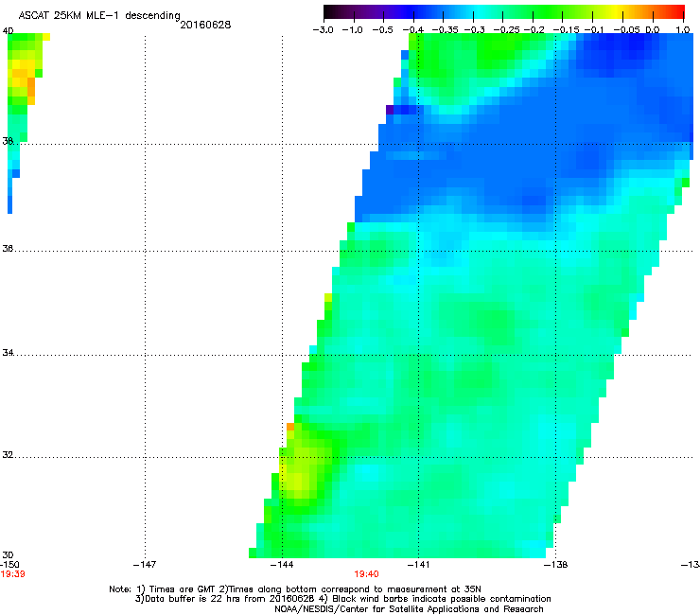This screenshot has height=615, width=700.
Task: Select the "-0.25" color scale label
Action: [507, 30]
